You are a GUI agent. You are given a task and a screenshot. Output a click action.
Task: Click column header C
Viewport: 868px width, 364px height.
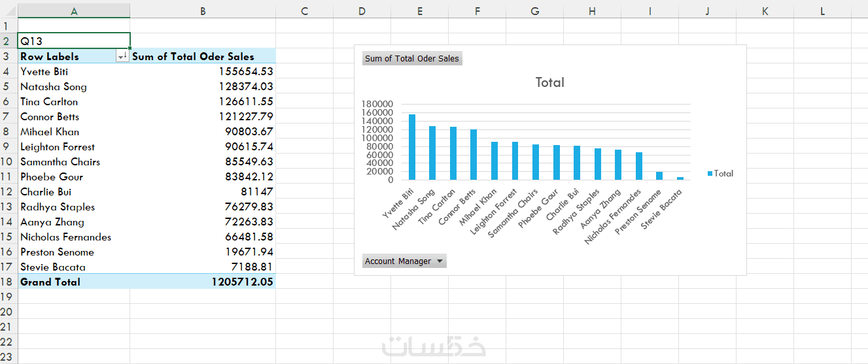[x=304, y=11]
